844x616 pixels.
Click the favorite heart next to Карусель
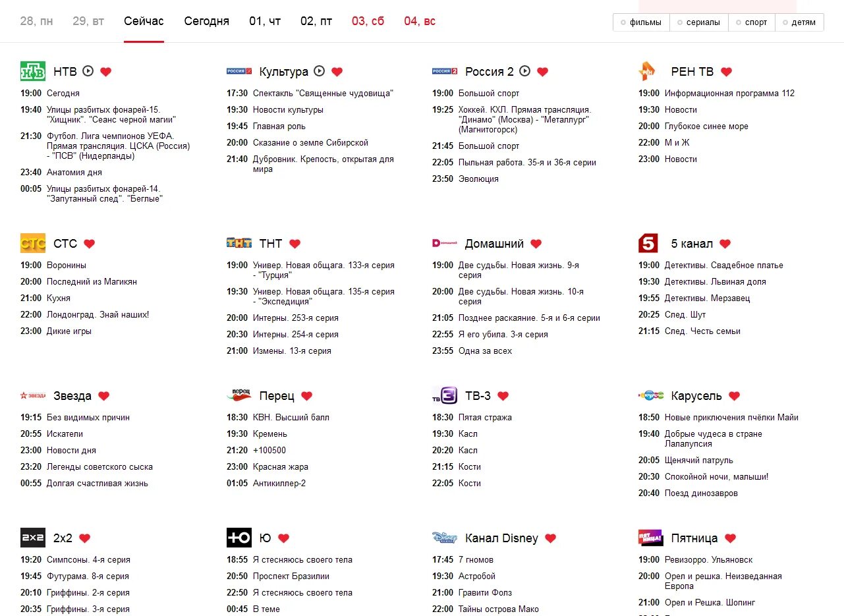point(734,396)
